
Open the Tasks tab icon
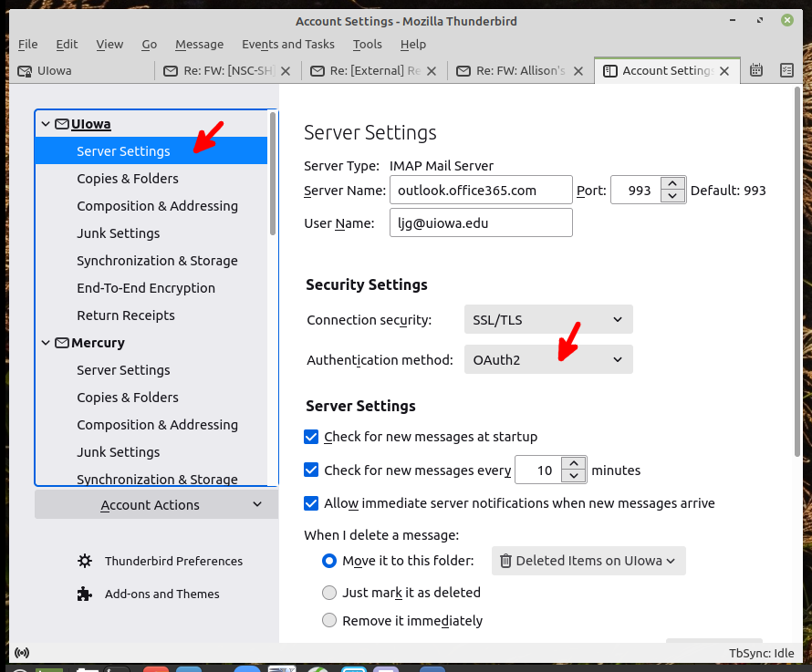pos(786,70)
